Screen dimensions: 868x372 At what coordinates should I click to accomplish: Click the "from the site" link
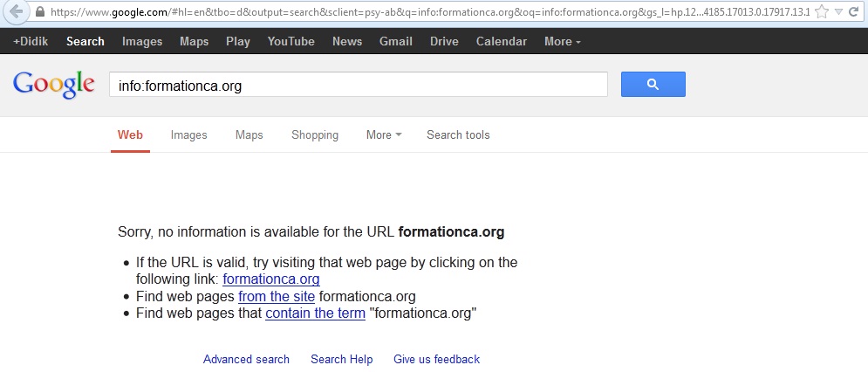tap(277, 297)
